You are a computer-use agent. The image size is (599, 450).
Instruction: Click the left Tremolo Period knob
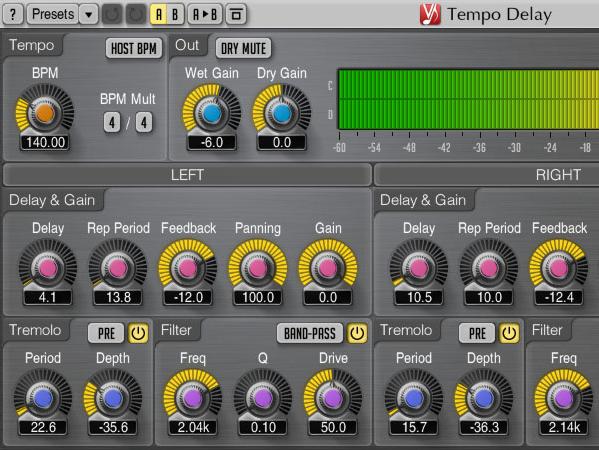43,398
